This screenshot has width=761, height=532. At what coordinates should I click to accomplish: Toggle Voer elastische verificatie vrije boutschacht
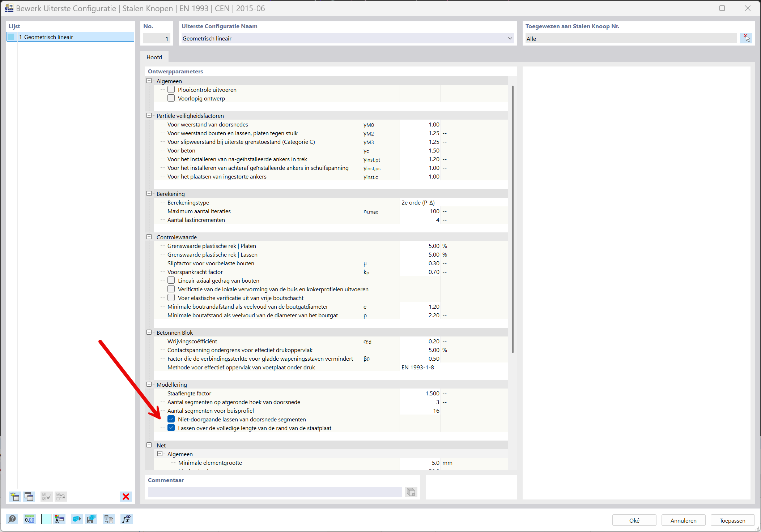171,297
